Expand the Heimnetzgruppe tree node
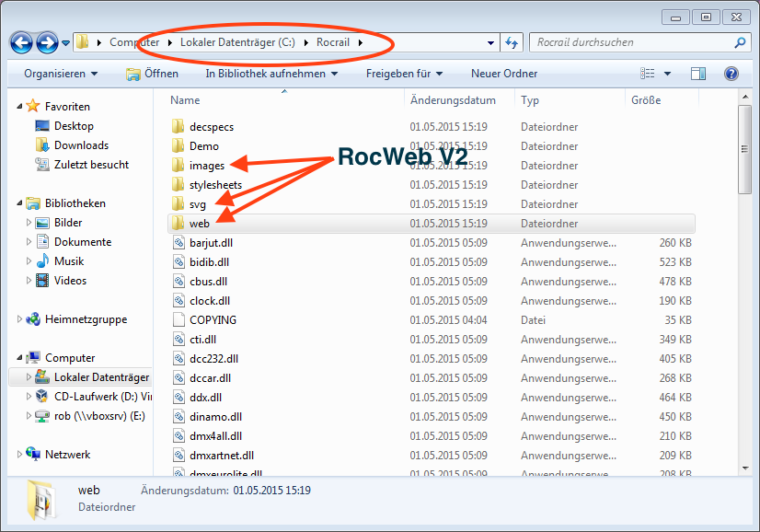760x532 pixels. tap(20, 319)
